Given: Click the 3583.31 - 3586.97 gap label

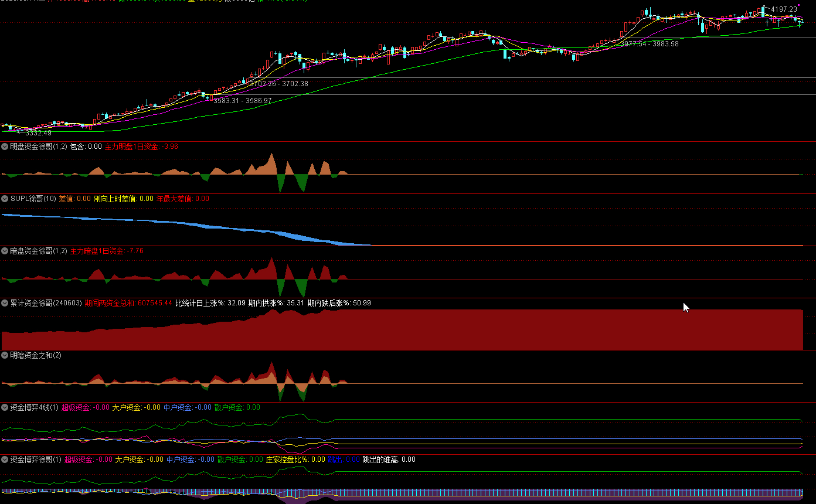Looking at the screenshot, I should click(x=243, y=101).
